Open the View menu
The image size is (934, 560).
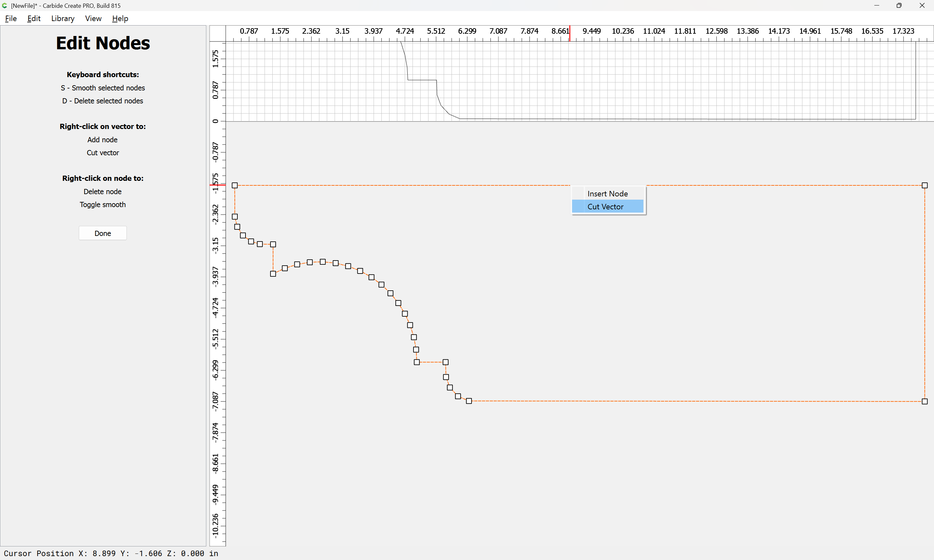(93, 18)
